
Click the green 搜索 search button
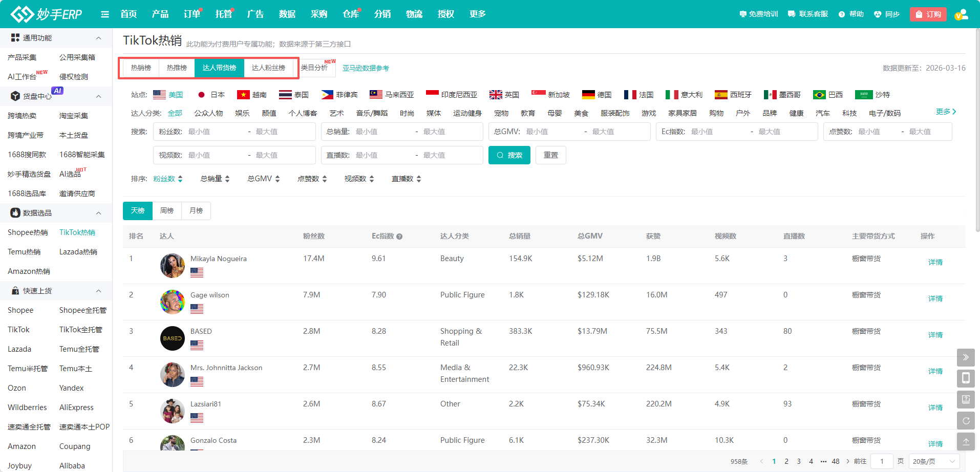(x=509, y=155)
